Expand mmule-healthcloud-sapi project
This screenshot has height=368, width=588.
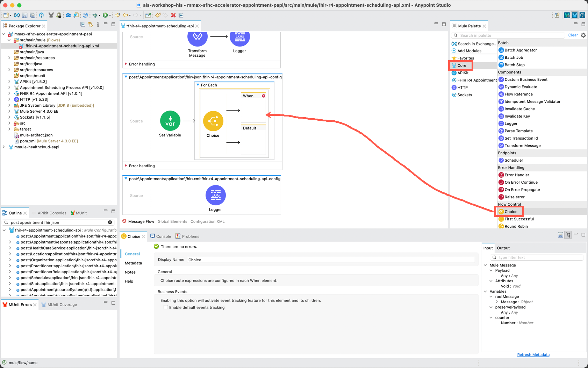3,147
